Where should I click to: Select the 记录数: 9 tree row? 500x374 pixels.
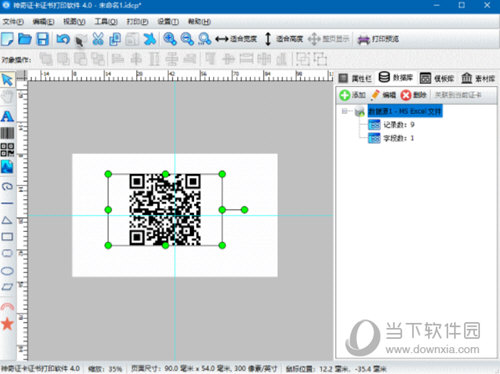click(391, 125)
